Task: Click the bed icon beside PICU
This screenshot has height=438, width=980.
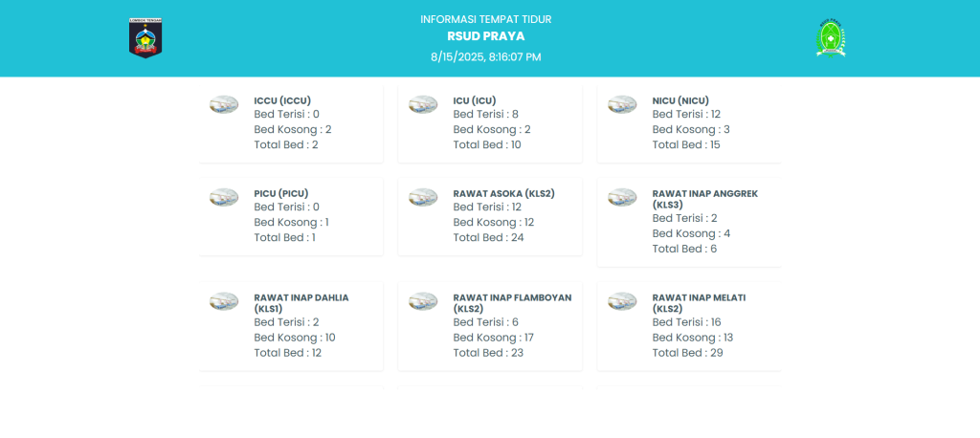Action: click(224, 197)
